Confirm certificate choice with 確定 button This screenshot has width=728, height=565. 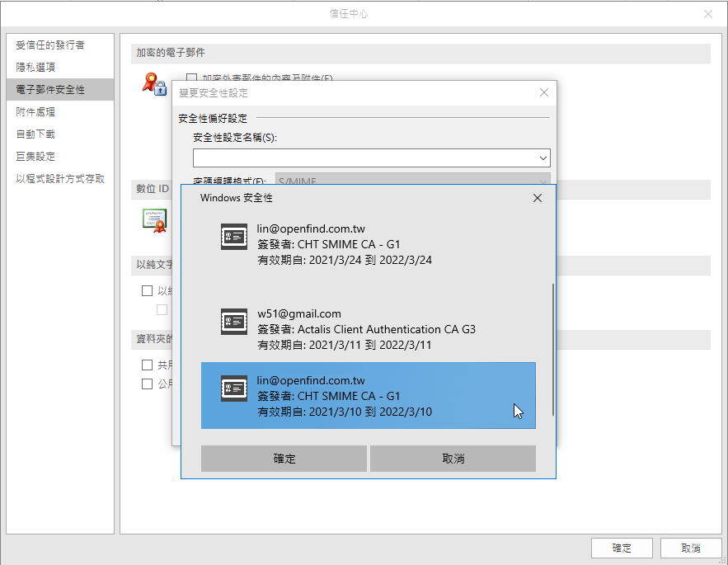[283, 458]
